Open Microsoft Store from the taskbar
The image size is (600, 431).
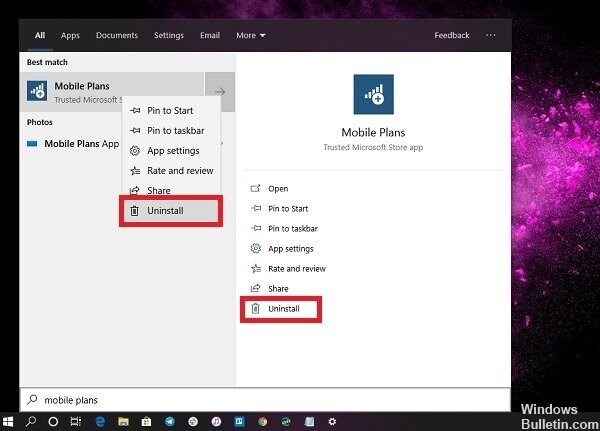[x=146, y=422]
